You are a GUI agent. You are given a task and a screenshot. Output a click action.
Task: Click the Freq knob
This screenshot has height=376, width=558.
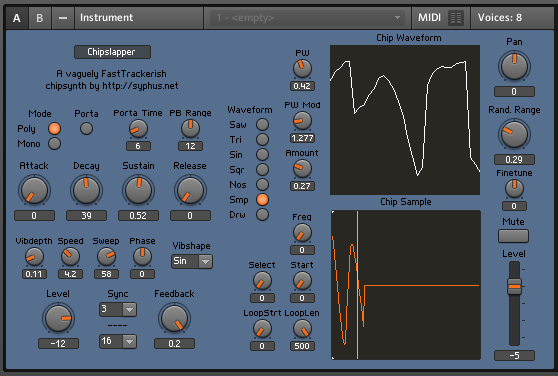click(x=302, y=233)
